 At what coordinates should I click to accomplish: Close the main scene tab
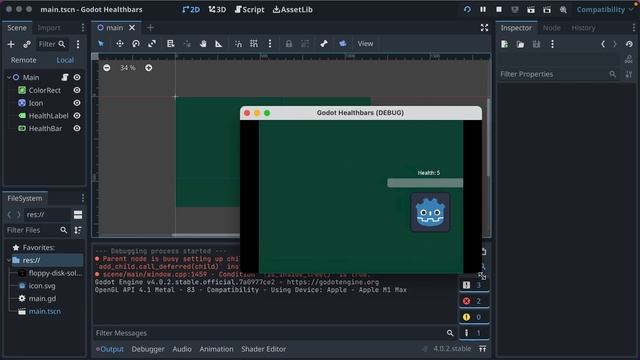(132, 28)
